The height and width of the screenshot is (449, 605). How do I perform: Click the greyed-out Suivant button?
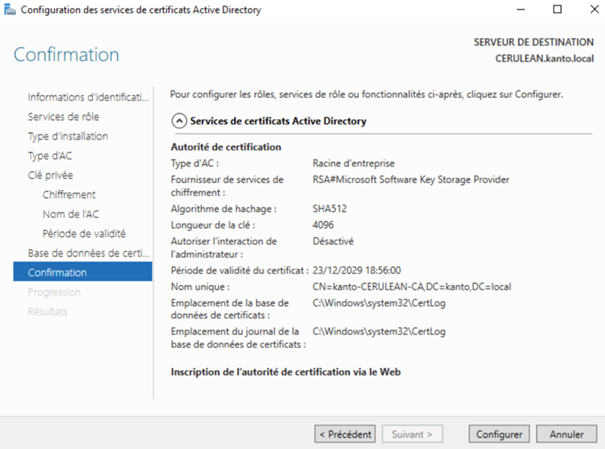click(x=412, y=434)
